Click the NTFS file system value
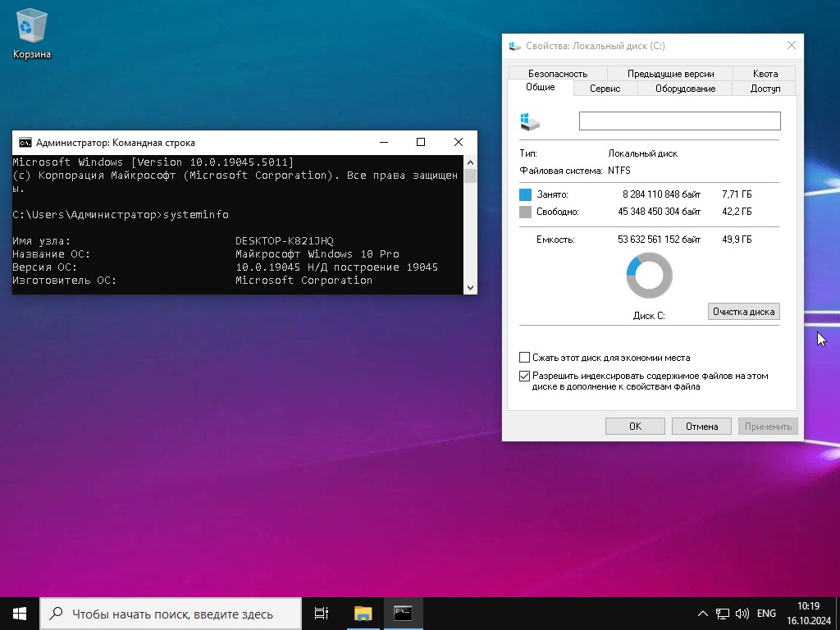This screenshot has width=840, height=630. (619, 171)
